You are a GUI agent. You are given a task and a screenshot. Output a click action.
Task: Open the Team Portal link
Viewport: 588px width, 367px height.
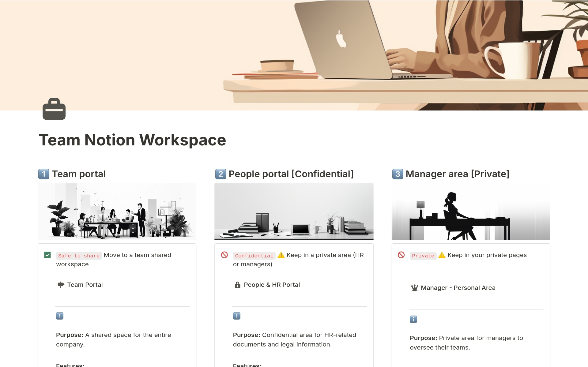[x=84, y=285]
